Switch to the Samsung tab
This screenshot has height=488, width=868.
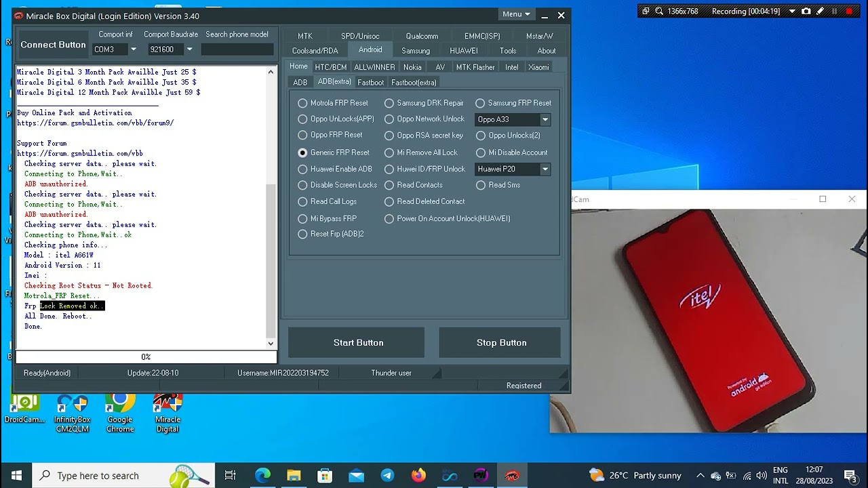pos(416,50)
